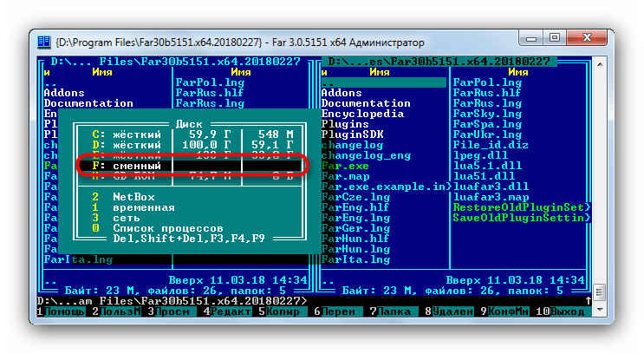
Task: Select luafar3.map in right panel
Action: (491, 197)
